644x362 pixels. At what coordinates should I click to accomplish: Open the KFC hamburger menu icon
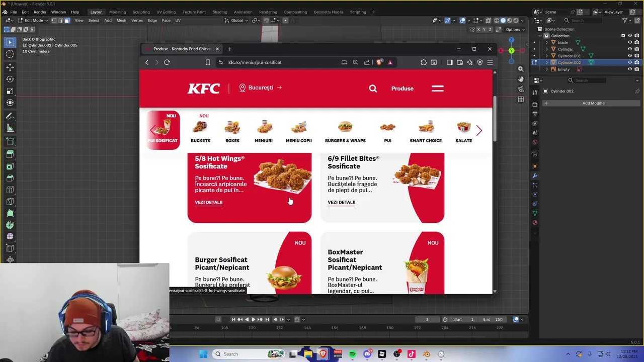pos(438,88)
